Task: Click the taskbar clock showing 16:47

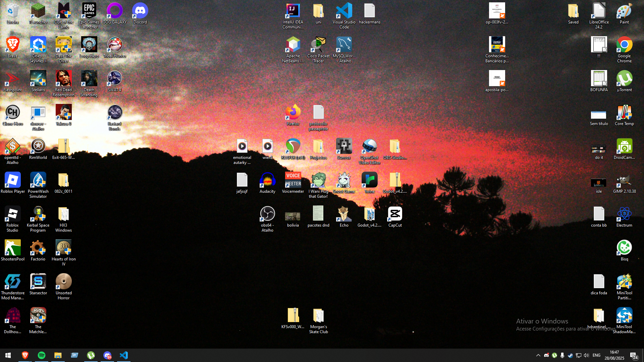Action: tap(614, 355)
